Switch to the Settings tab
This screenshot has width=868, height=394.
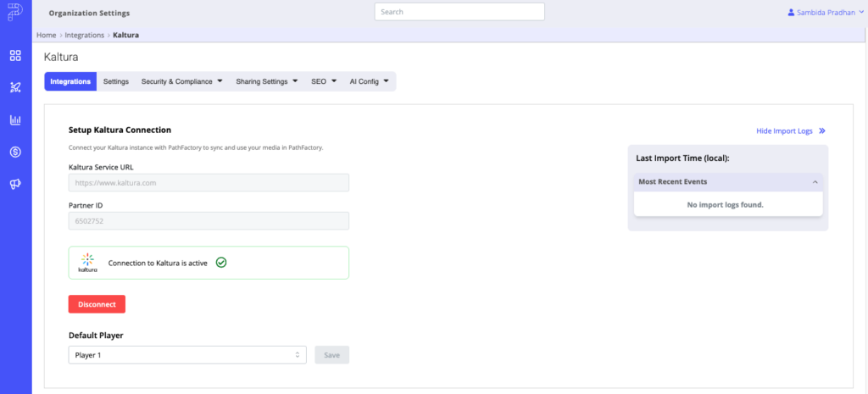click(x=116, y=81)
